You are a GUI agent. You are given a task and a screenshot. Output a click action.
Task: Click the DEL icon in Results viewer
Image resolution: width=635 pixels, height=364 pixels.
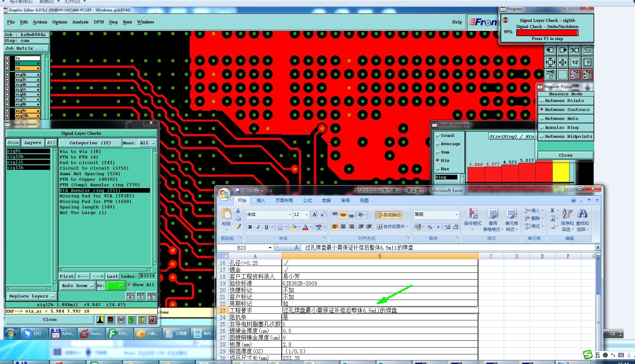[x=130, y=296]
